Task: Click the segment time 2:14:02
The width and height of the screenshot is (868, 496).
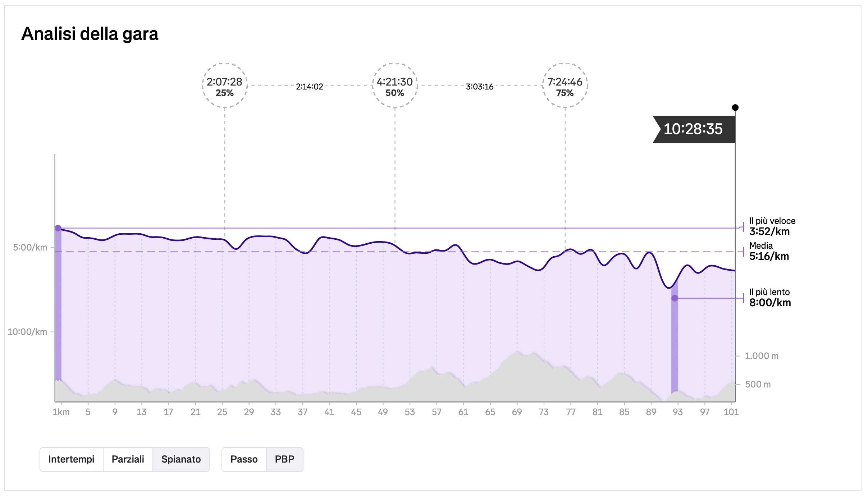Action: tap(310, 87)
